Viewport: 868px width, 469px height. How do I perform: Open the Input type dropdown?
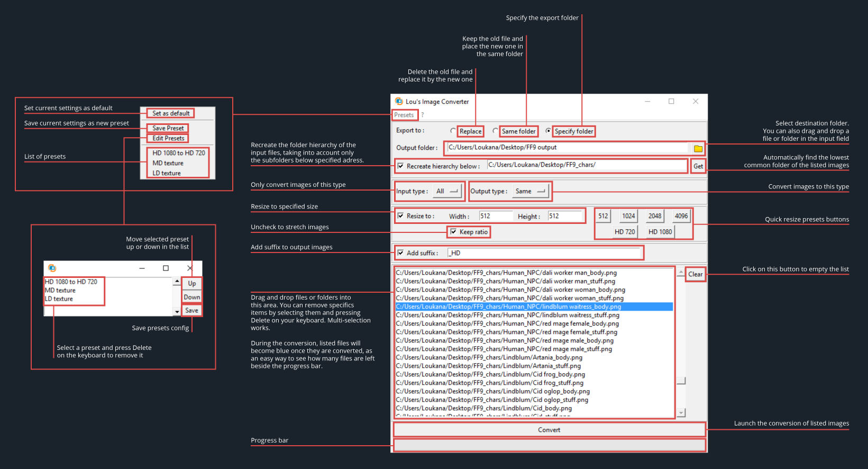pyautogui.click(x=447, y=191)
